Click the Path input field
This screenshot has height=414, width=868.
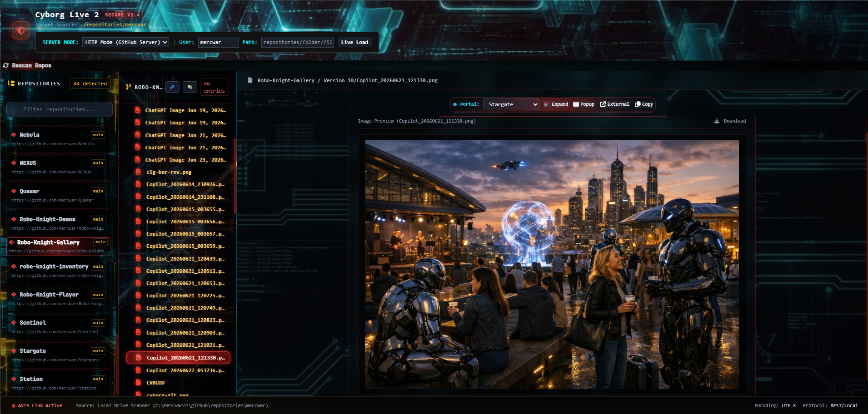coord(298,42)
